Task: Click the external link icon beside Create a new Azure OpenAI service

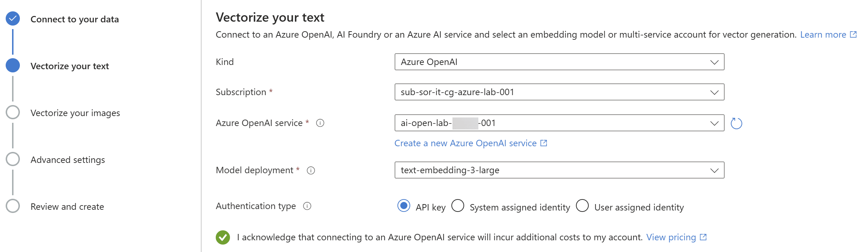Action: pos(544,143)
